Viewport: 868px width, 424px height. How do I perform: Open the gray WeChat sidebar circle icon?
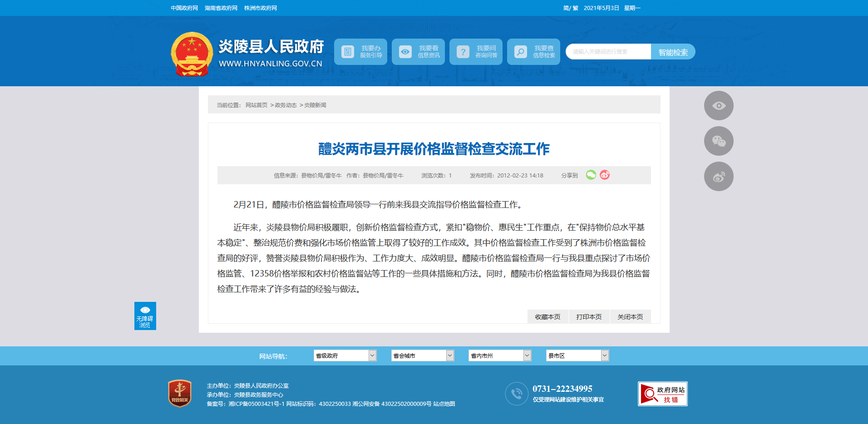pyautogui.click(x=718, y=141)
